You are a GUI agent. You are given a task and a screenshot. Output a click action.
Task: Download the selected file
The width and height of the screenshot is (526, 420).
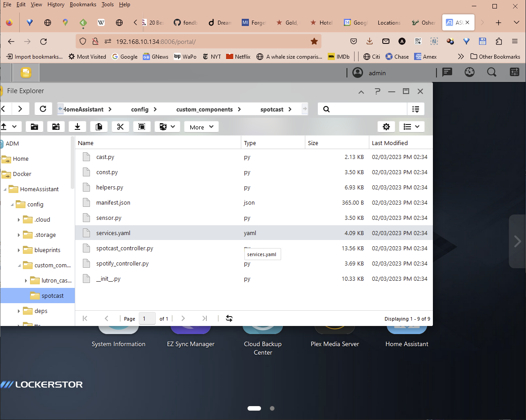coord(77,127)
